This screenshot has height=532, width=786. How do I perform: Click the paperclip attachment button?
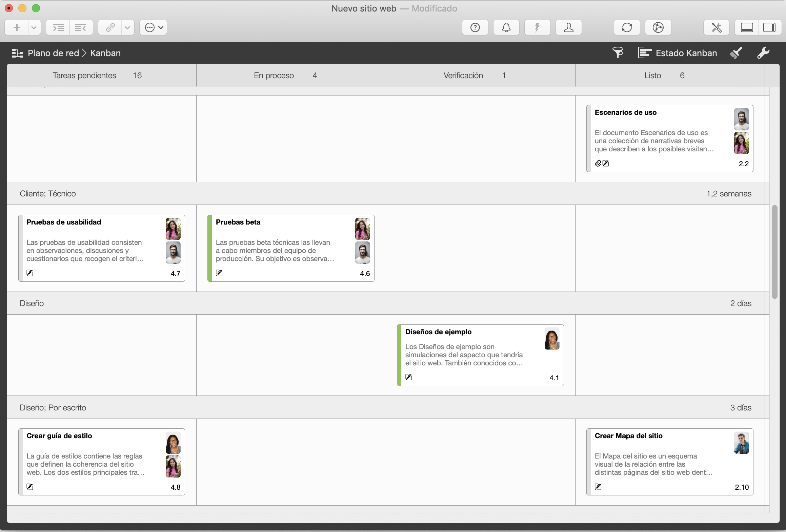point(110,27)
